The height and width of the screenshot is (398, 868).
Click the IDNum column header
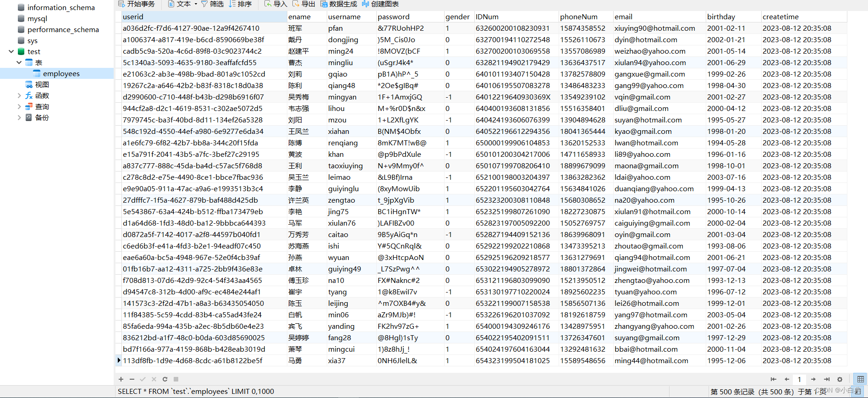pyautogui.click(x=516, y=17)
